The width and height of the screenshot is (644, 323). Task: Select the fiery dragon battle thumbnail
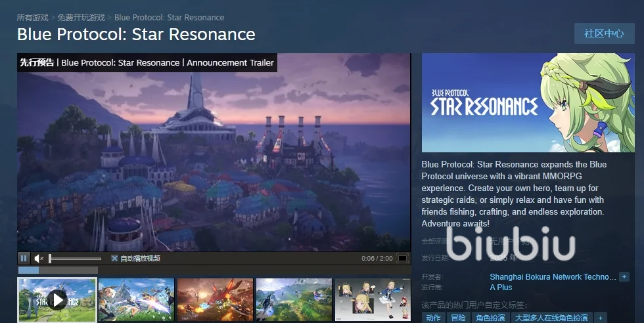215,299
